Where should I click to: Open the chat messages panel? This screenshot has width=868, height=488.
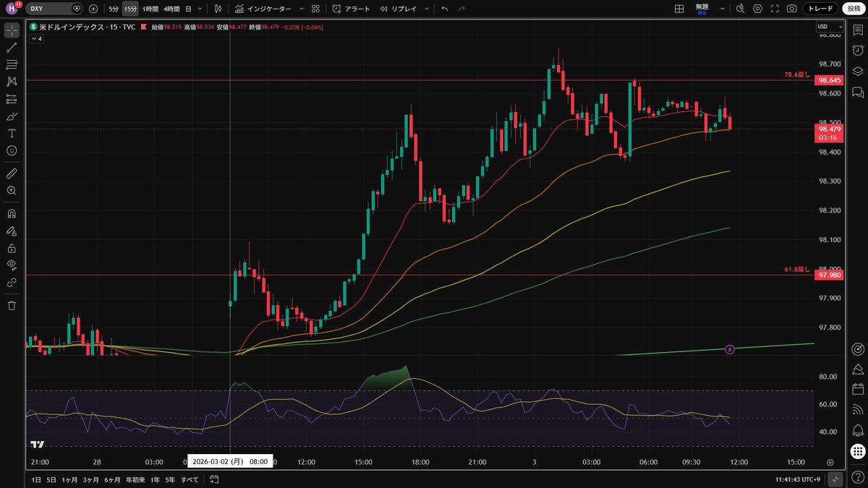tap(857, 92)
